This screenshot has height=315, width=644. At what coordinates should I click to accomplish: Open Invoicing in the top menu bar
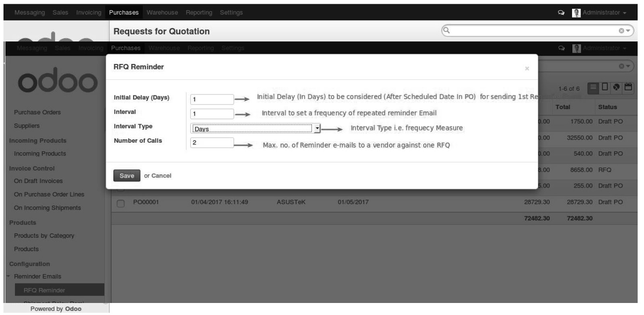pyautogui.click(x=89, y=12)
